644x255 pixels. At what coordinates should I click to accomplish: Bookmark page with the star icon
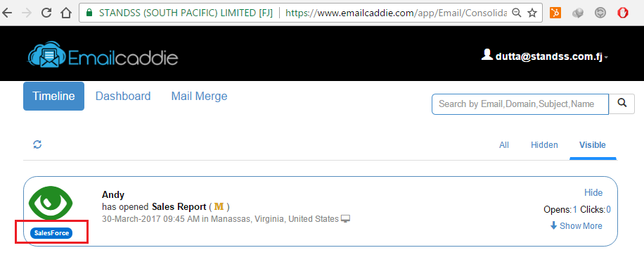[x=532, y=13]
